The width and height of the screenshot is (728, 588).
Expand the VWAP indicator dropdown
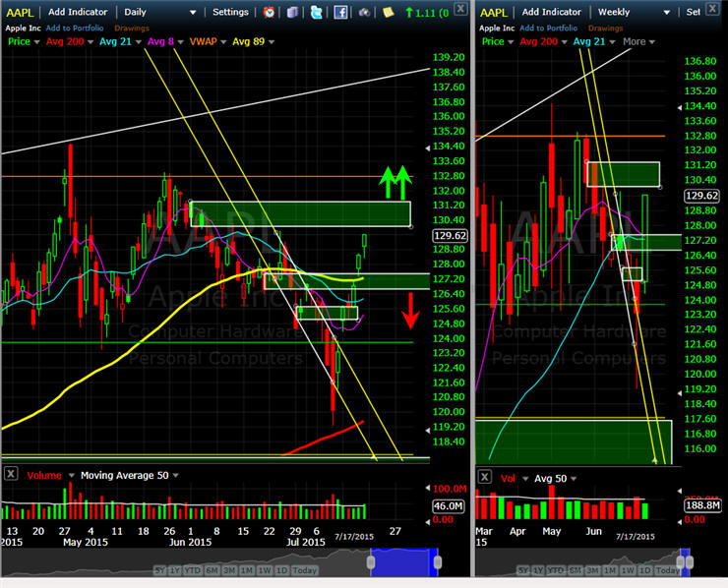[223, 42]
